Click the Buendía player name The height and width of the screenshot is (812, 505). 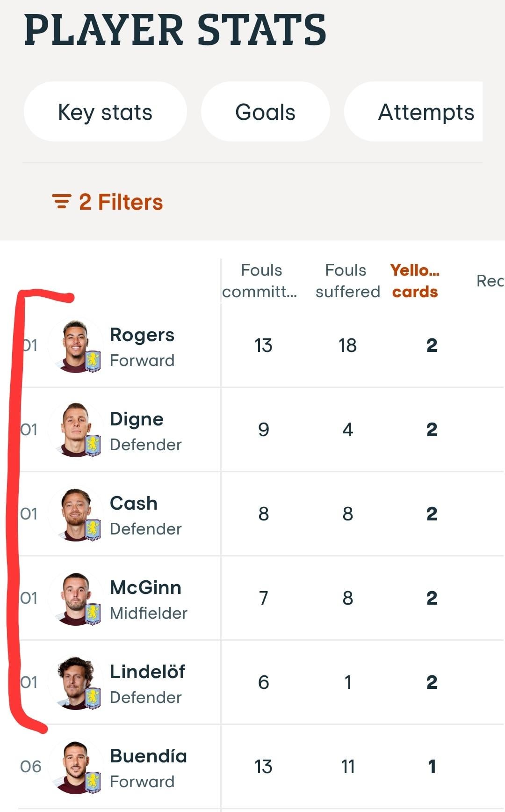(x=148, y=756)
